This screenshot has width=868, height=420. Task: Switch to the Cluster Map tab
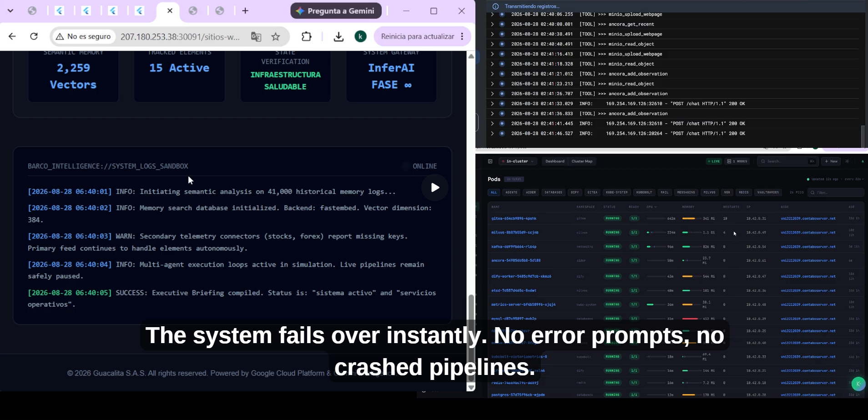point(582,161)
